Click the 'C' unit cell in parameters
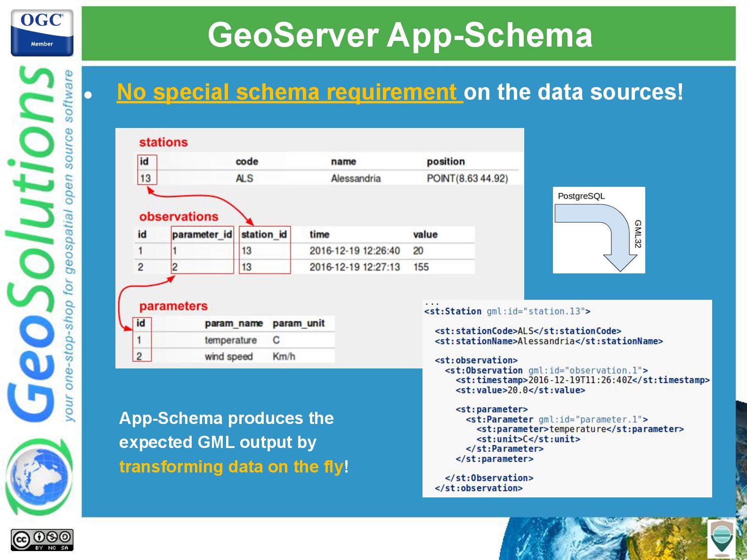Image resolution: width=747 pixels, height=560 pixels. point(276,340)
